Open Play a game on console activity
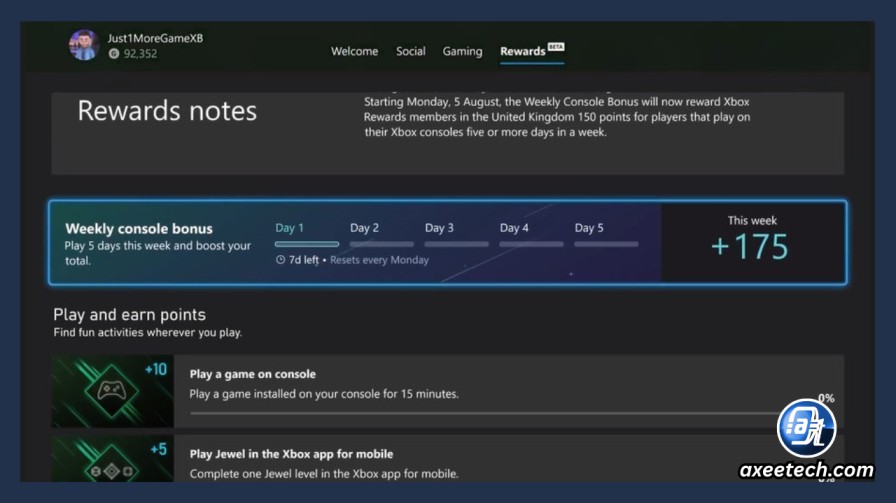Image resolution: width=896 pixels, height=503 pixels. point(447,392)
